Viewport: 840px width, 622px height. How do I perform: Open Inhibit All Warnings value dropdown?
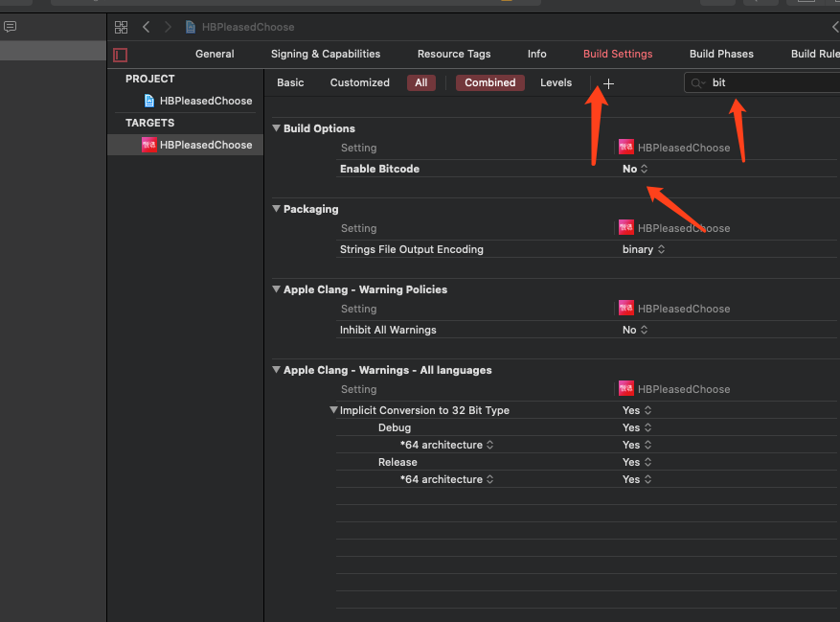(635, 330)
